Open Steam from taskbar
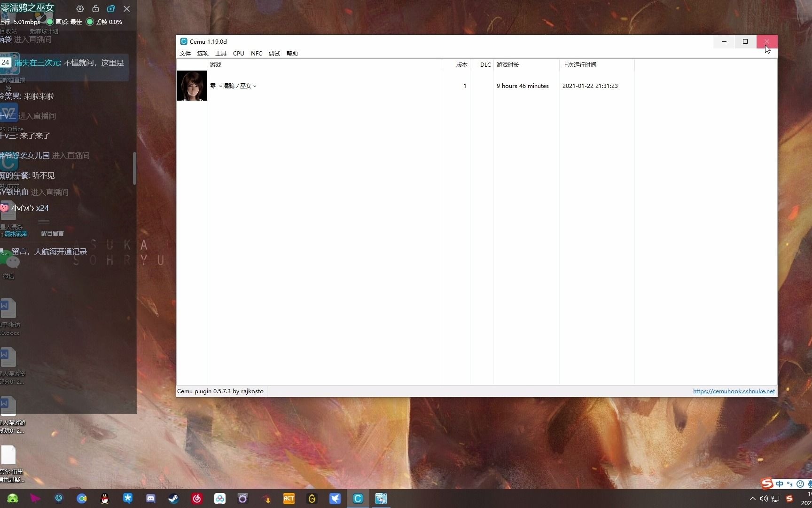Screen dimensions: 812x508 (174, 499)
